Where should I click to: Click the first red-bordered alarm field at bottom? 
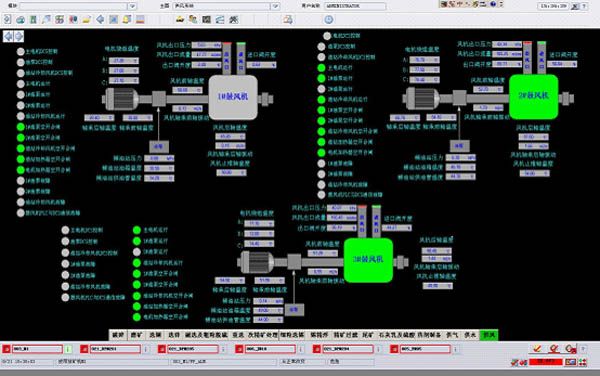(37, 349)
